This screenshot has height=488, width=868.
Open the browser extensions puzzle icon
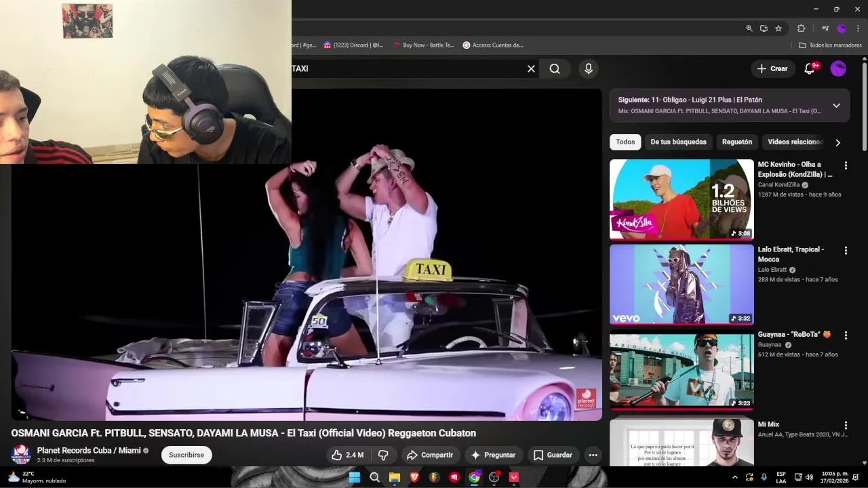tap(802, 28)
